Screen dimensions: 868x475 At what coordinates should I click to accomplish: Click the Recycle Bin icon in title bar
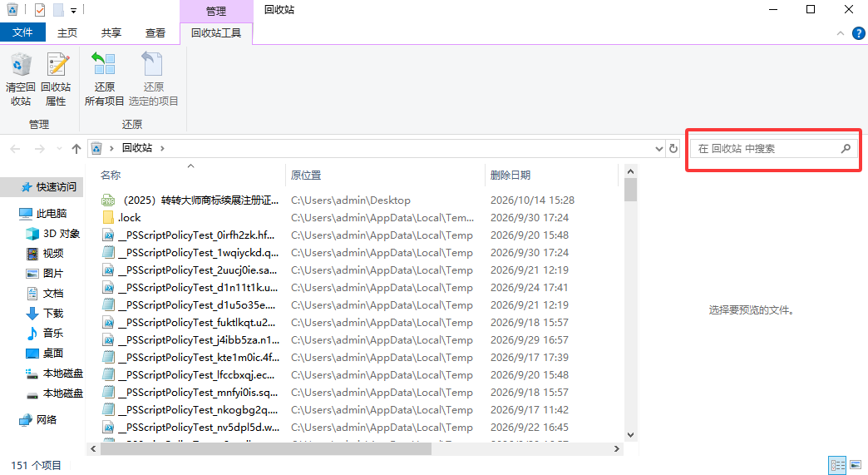point(12,9)
